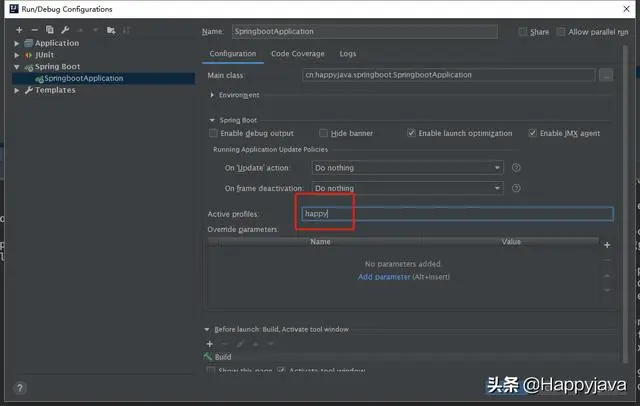Collapse the Spring Boot tree node
This screenshot has width=640, height=406.
pos(17,67)
